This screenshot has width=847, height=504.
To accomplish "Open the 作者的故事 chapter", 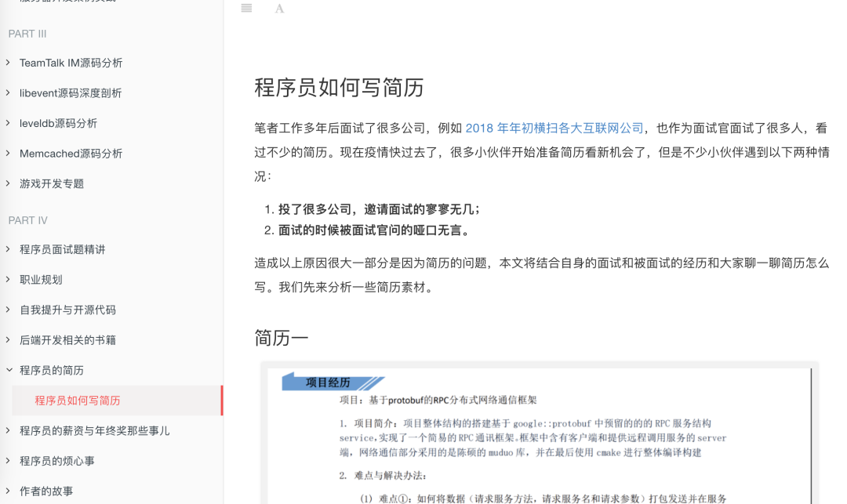I will tap(47, 491).
